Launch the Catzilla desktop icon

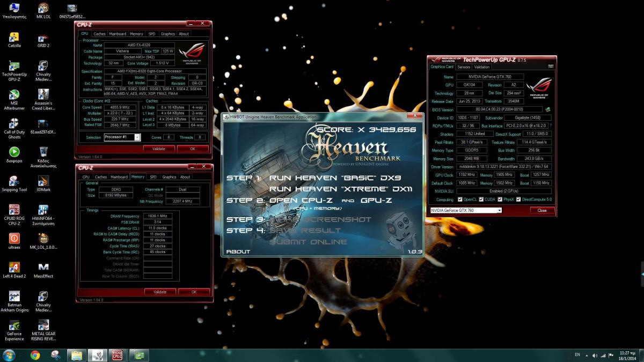[14, 40]
